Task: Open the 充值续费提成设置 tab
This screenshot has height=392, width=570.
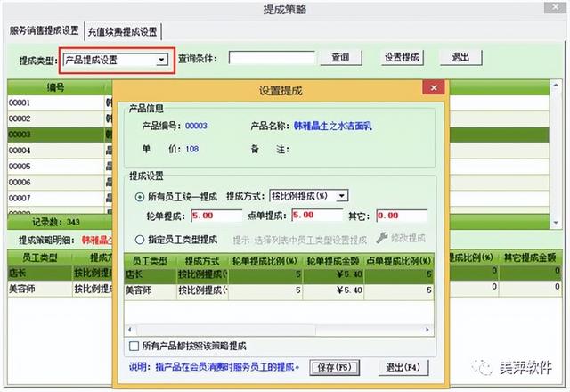Action: [x=123, y=31]
